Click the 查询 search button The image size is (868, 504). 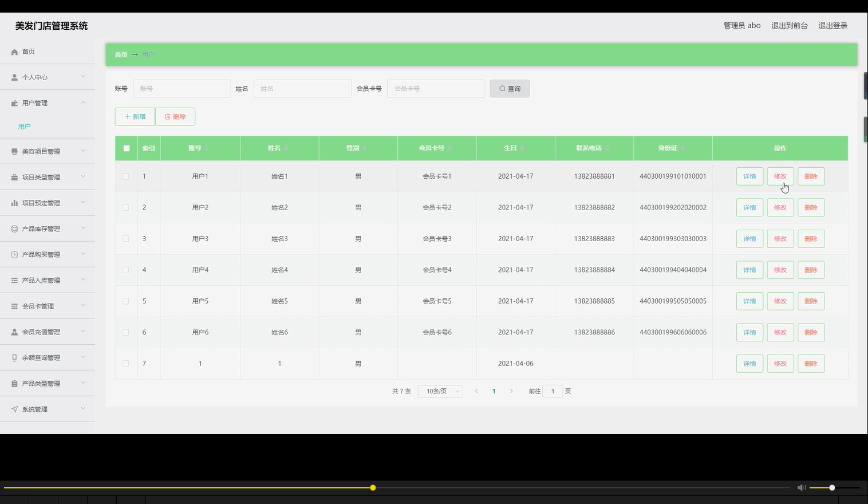click(510, 89)
